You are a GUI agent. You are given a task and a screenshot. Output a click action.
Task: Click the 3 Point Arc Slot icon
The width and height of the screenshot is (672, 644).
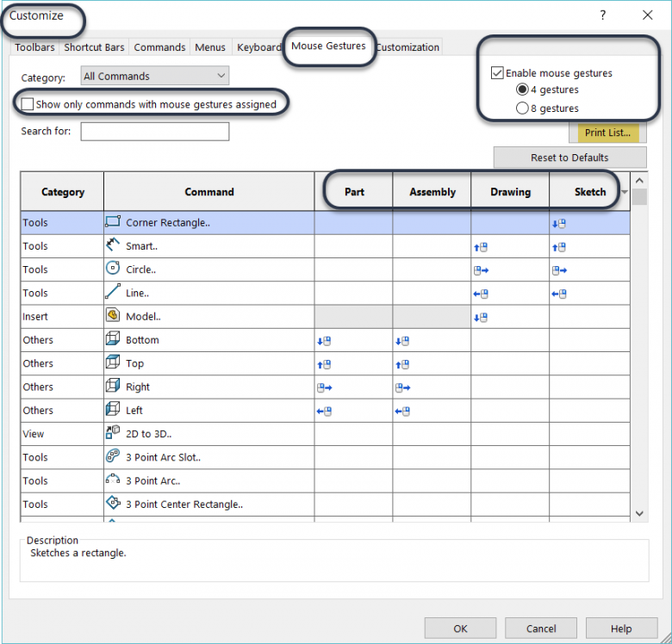(x=113, y=456)
